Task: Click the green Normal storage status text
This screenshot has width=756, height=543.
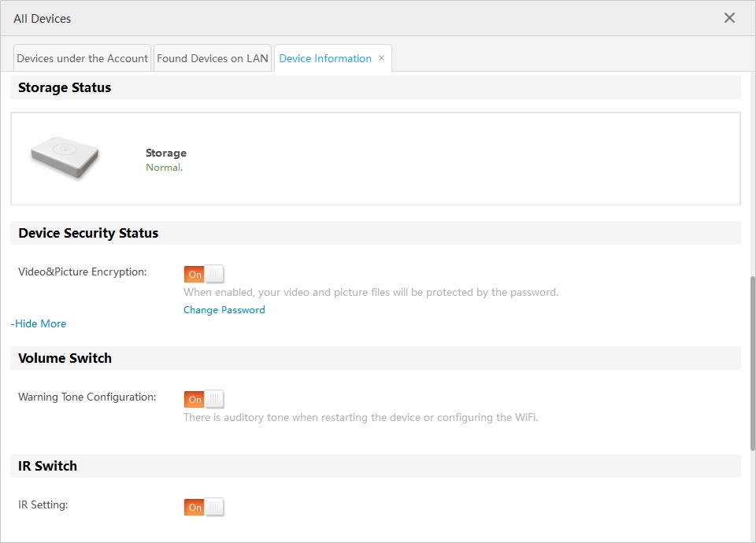Action: tap(164, 168)
